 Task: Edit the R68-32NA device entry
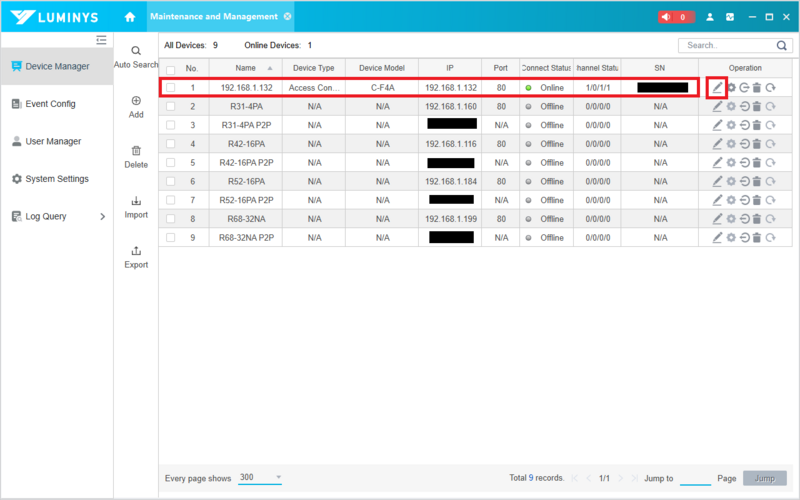pos(717,219)
